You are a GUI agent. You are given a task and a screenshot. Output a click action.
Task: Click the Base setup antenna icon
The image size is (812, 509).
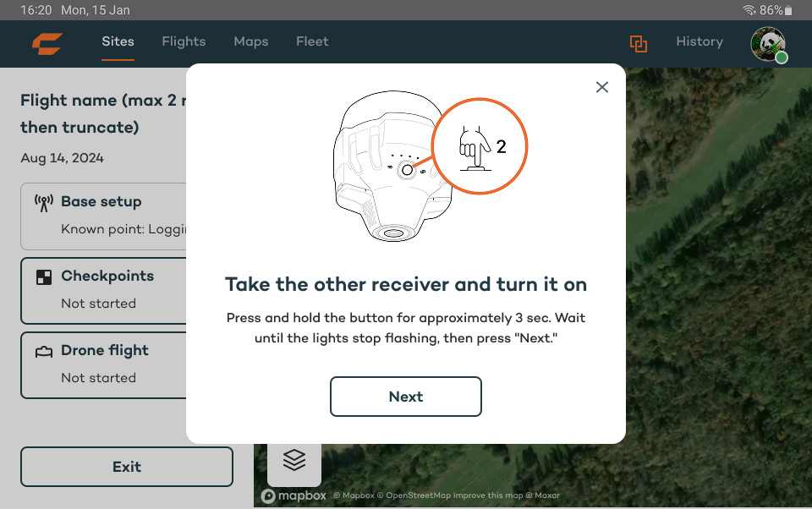(44, 202)
